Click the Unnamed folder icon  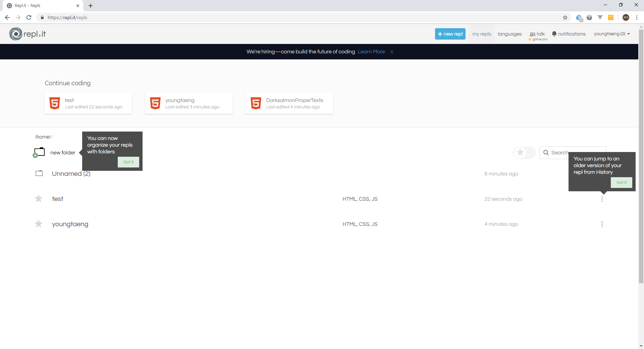pyautogui.click(x=39, y=173)
